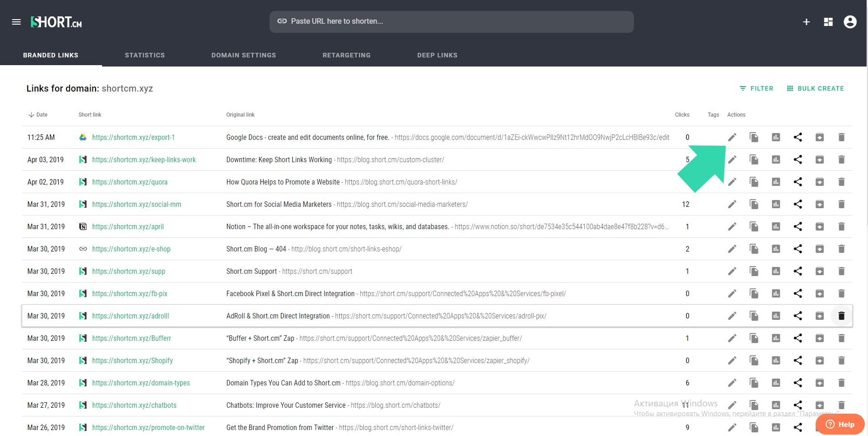Sort links by Date column header
This screenshot has height=436, width=868.
click(38, 115)
